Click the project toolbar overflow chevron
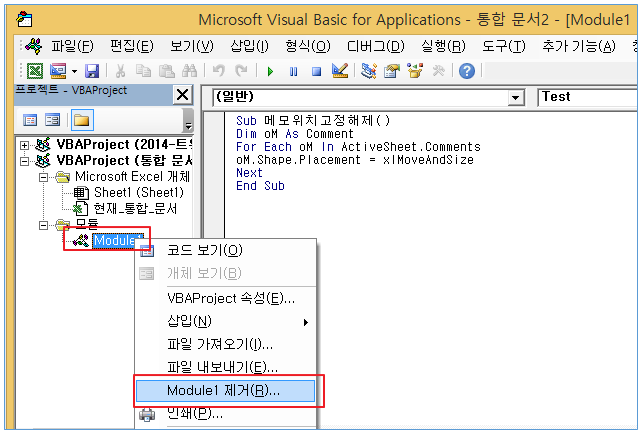644x436 pixels. 188,120
